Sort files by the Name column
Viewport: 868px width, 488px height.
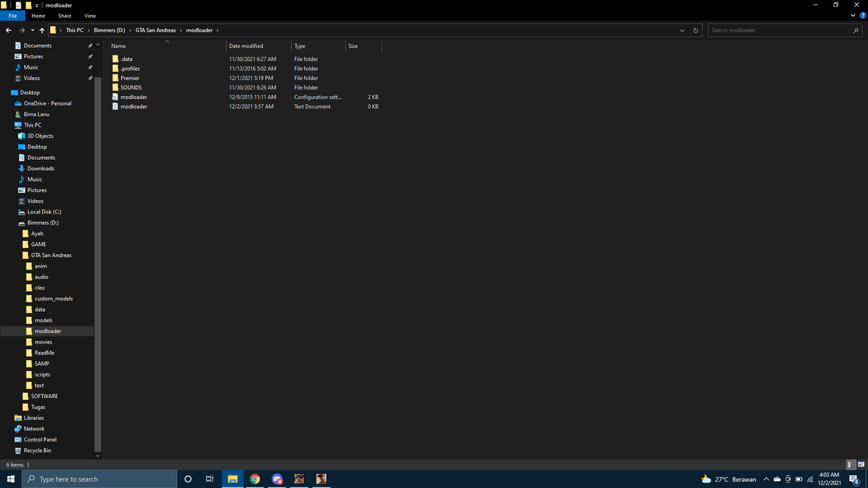167,46
